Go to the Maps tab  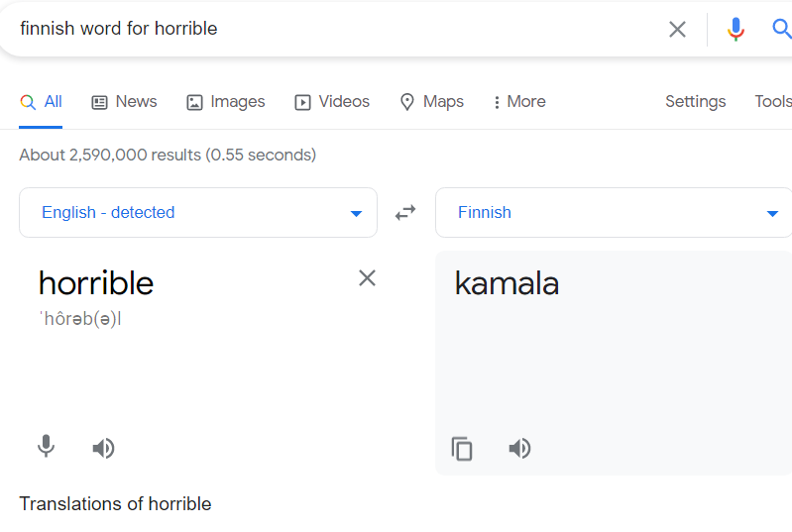pyautogui.click(x=431, y=101)
